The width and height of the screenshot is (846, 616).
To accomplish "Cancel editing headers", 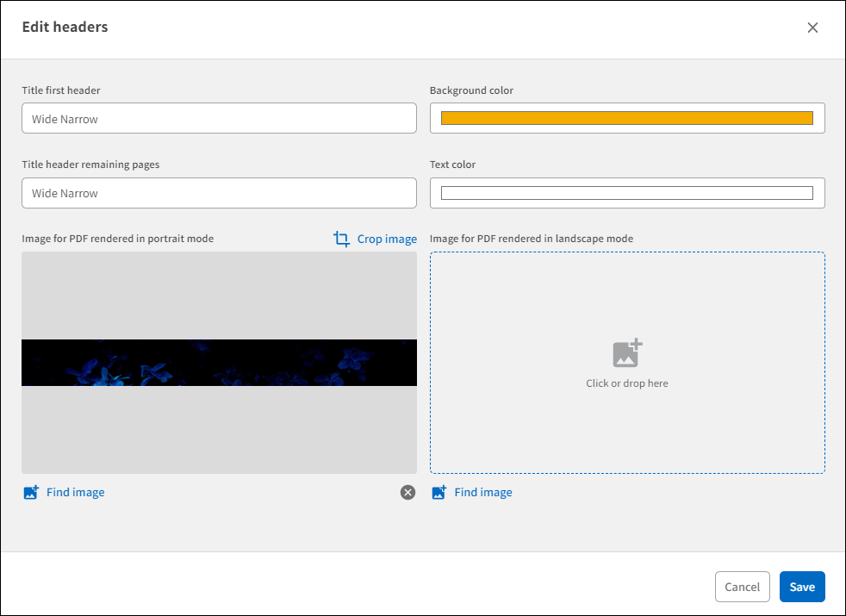I will click(742, 587).
